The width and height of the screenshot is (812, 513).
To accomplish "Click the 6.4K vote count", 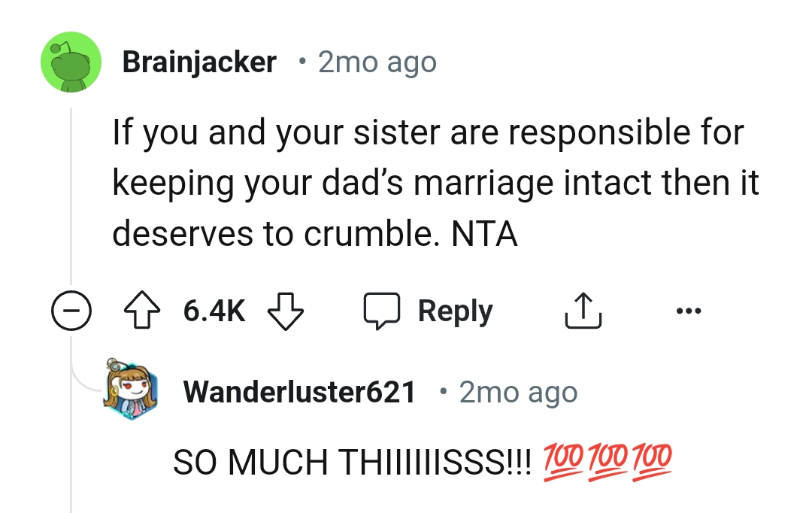I will (214, 310).
